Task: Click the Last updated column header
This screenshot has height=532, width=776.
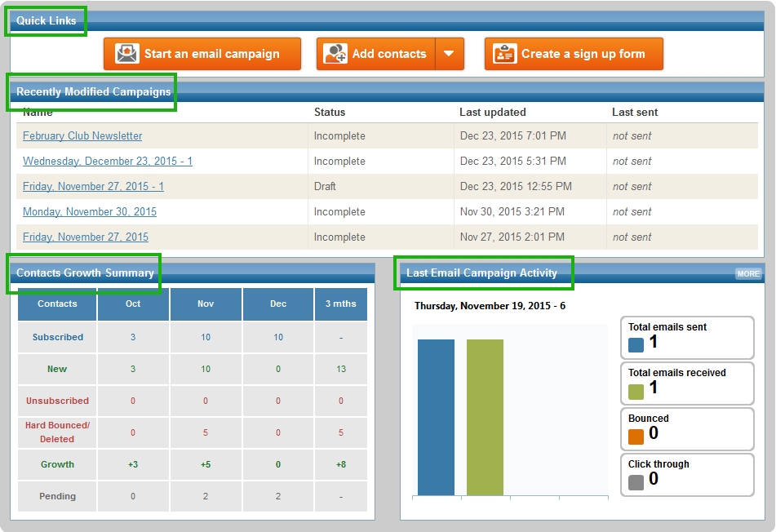Action: pos(493,113)
